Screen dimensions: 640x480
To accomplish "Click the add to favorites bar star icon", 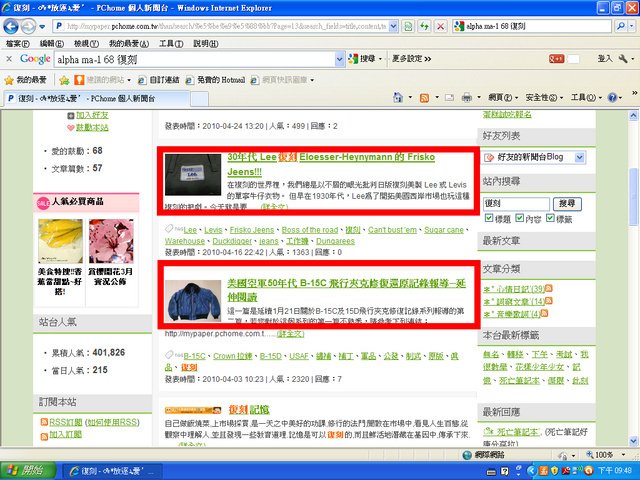I will (x=64, y=80).
